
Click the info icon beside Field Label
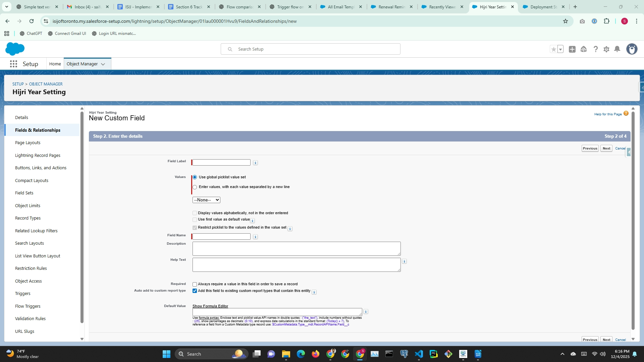point(255,163)
